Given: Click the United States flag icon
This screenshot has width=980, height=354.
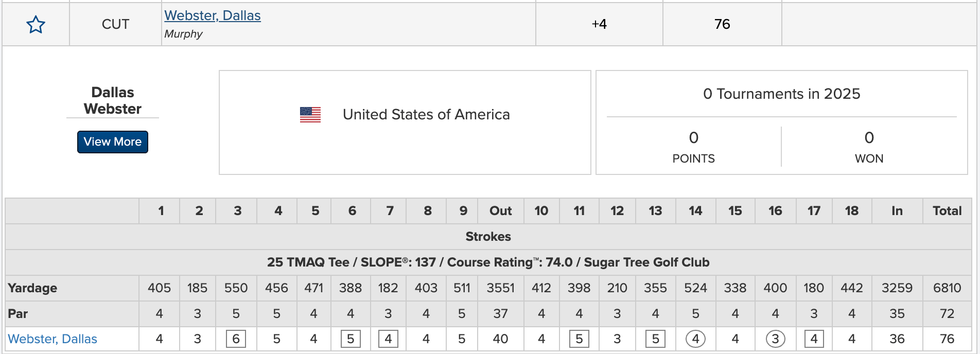Looking at the screenshot, I should (x=310, y=114).
